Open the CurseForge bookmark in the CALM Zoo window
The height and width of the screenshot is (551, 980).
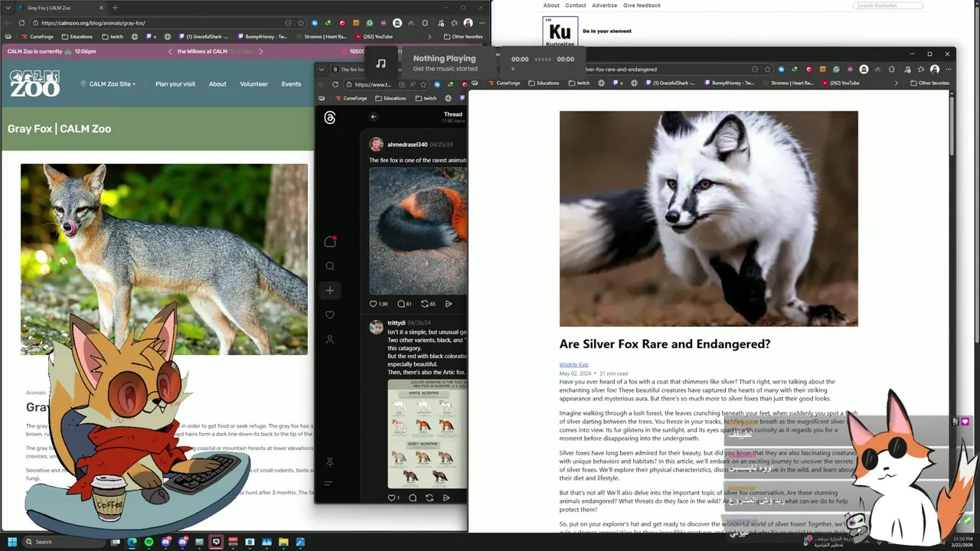[x=38, y=37]
